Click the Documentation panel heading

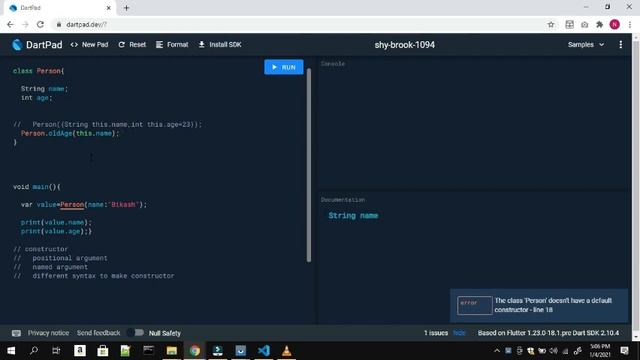pos(343,200)
